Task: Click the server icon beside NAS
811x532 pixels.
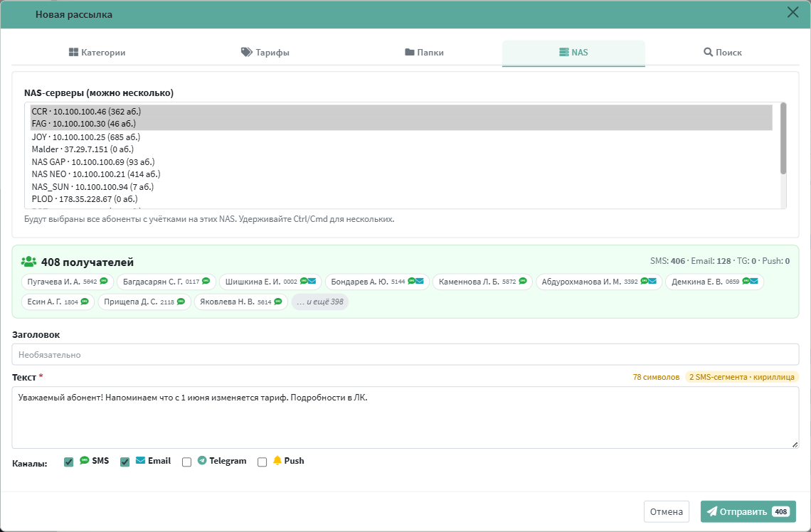Action: tap(563, 52)
